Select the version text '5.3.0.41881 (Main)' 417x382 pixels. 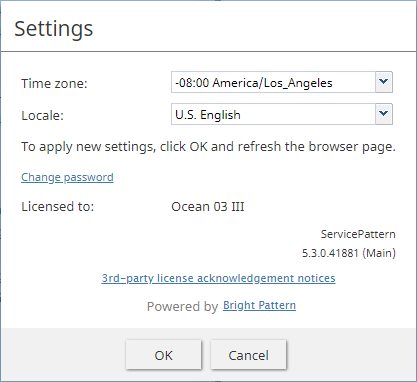pyautogui.click(x=349, y=253)
